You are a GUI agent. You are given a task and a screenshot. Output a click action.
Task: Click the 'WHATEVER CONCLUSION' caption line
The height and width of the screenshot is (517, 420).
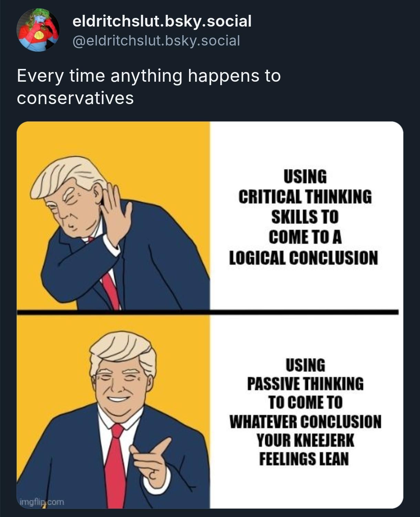point(305,421)
